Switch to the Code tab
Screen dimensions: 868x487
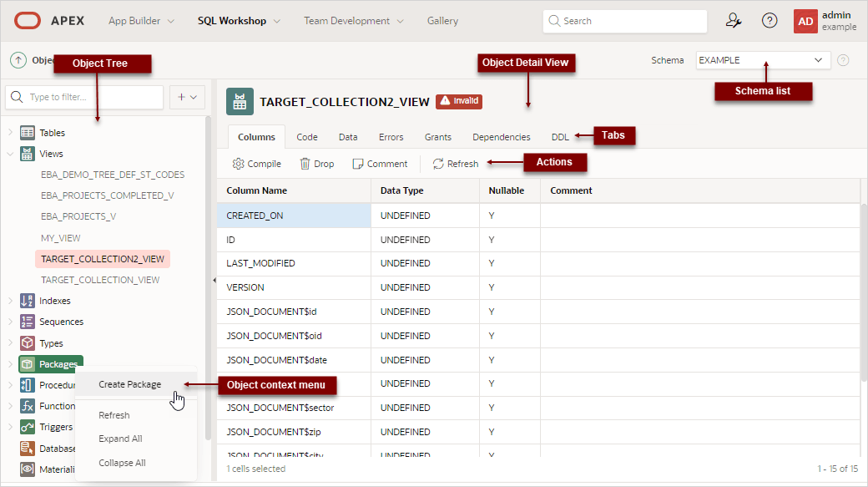click(x=306, y=137)
